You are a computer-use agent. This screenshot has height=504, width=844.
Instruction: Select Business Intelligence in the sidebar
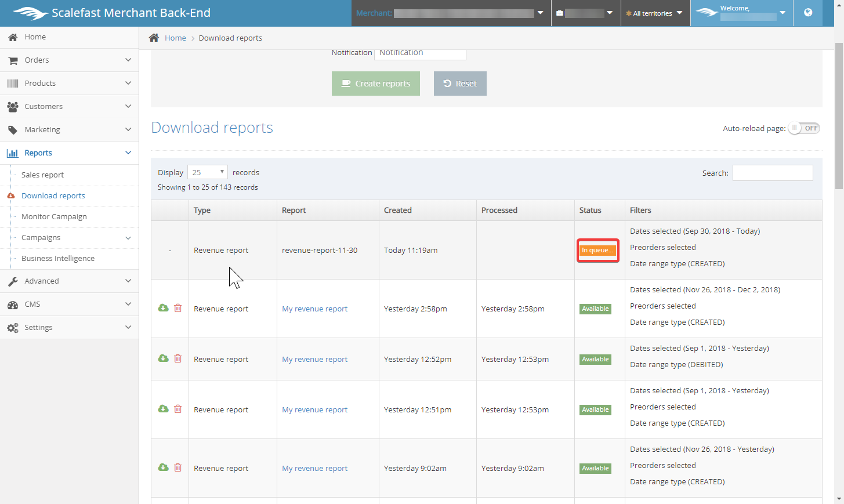[x=58, y=259]
